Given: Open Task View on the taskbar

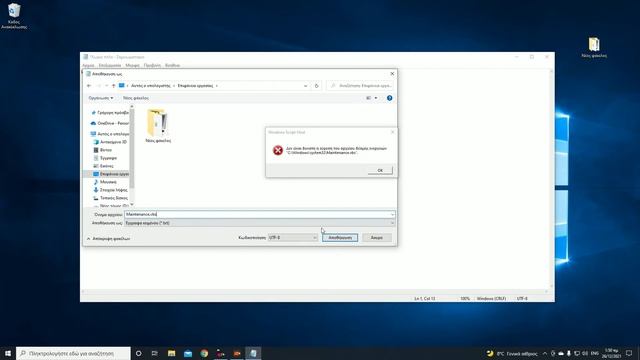Looking at the screenshot, I should [x=155, y=353].
